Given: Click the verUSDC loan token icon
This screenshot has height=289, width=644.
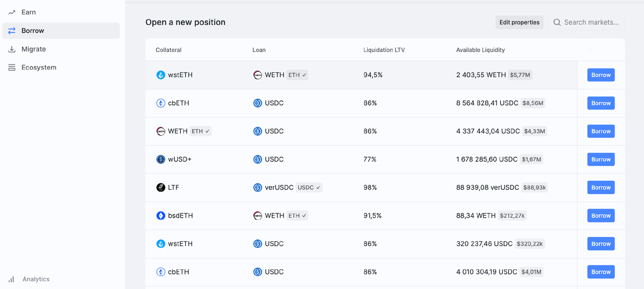Looking at the screenshot, I should coord(258,188).
